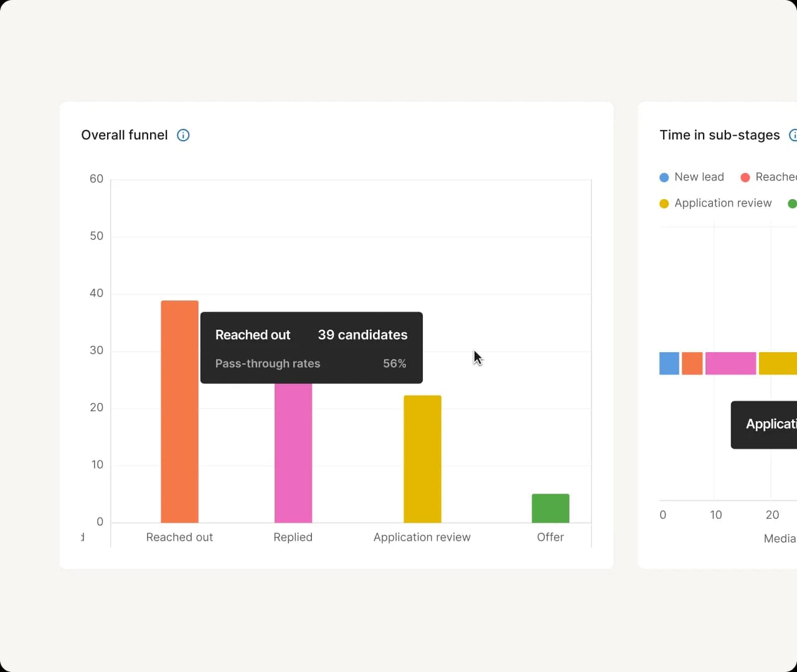Click the Reached out axis label
The height and width of the screenshot is (672, 797).
(179, 537)
